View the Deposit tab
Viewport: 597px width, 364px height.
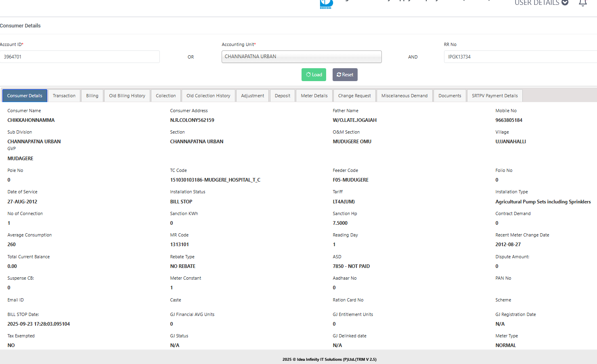(283, 96)
